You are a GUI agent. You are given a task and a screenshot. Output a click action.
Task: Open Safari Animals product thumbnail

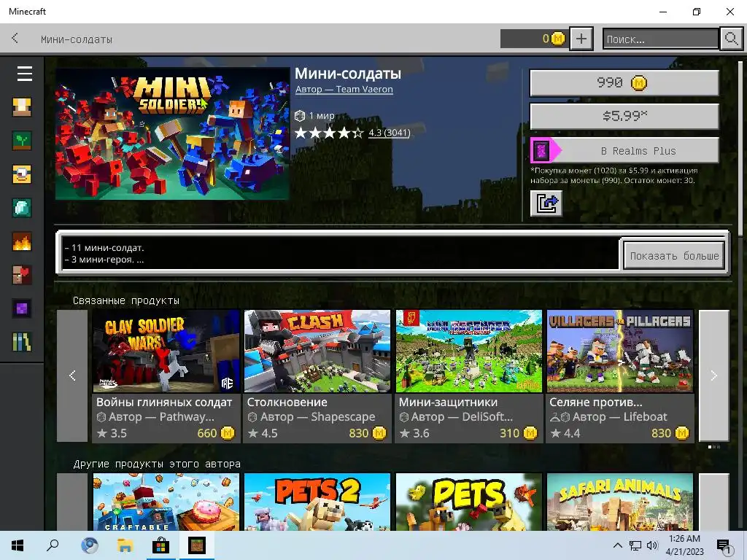click(x=620, y=502)
